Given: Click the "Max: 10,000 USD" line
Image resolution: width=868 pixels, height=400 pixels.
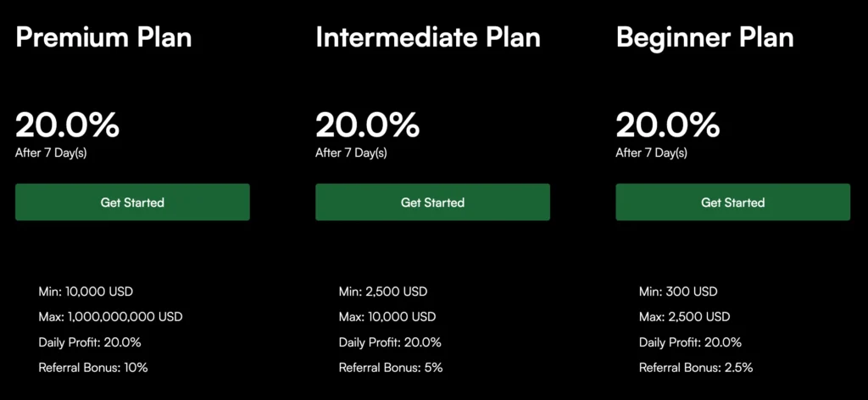Looking at the screenshot, I should 387,317.
